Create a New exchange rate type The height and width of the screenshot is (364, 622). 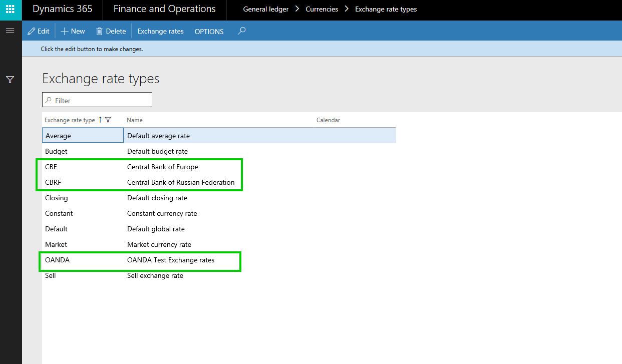[x=73, y=31]
